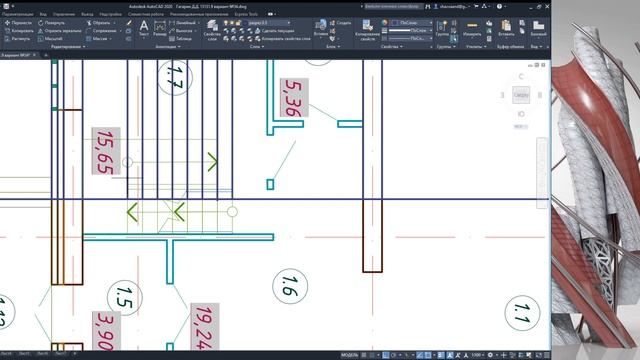Expand the Редактирование panel
Image resolution: width=640 pixels, height=360 pixels.
point(69,47)
